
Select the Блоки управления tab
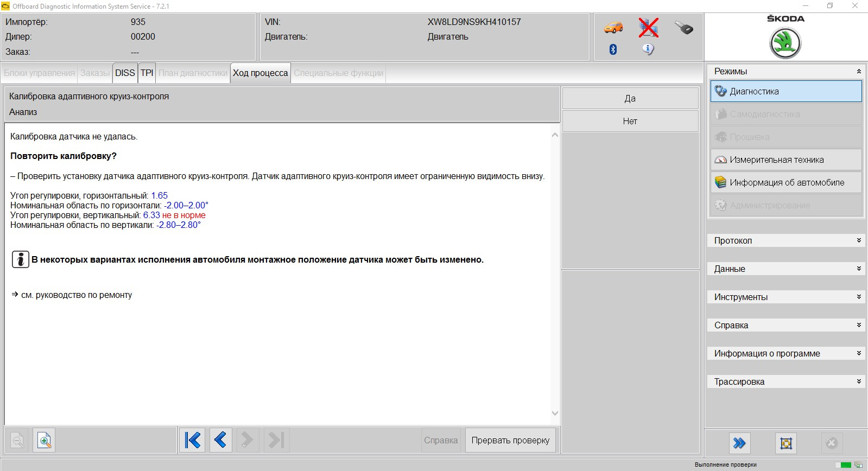[40, 73]
